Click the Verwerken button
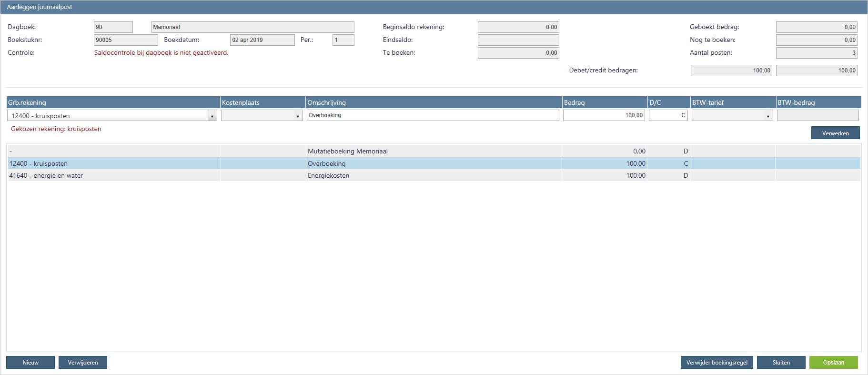The height and width of the screenshot is (375, 868). pyautogui.click(x=835, y=133)
